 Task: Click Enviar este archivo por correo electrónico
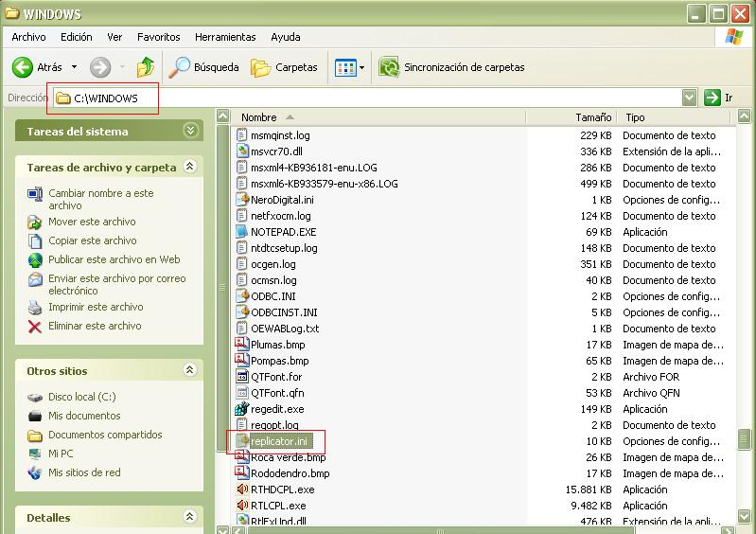pyautogui.click(x=116, y=284)
